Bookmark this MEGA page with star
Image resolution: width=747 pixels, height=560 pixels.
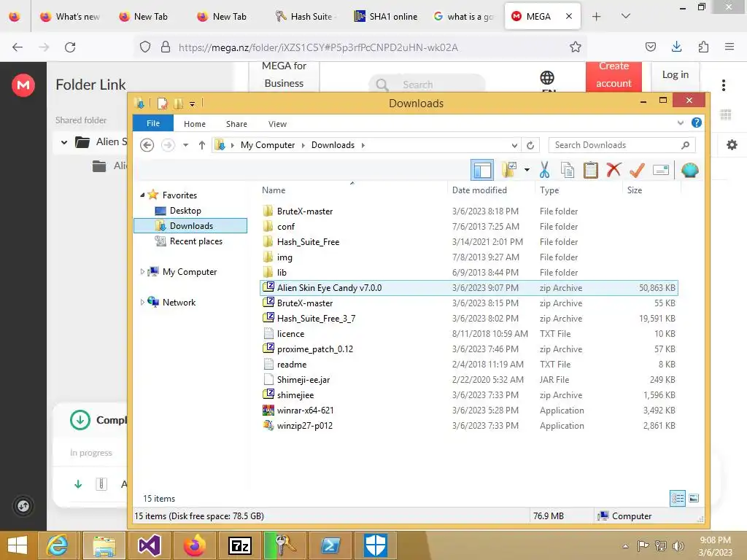tap(575, 47)
